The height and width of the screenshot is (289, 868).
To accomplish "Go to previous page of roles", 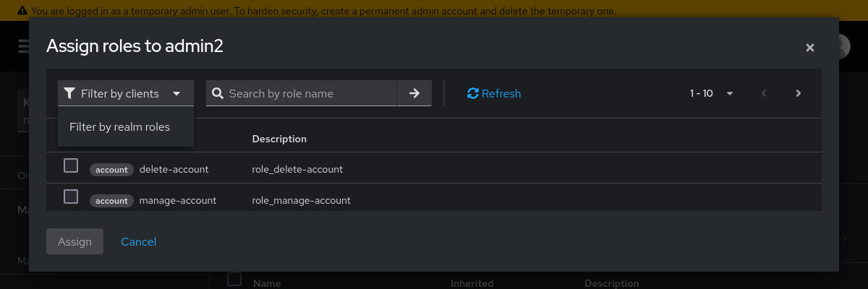I will tap(764, 93).
